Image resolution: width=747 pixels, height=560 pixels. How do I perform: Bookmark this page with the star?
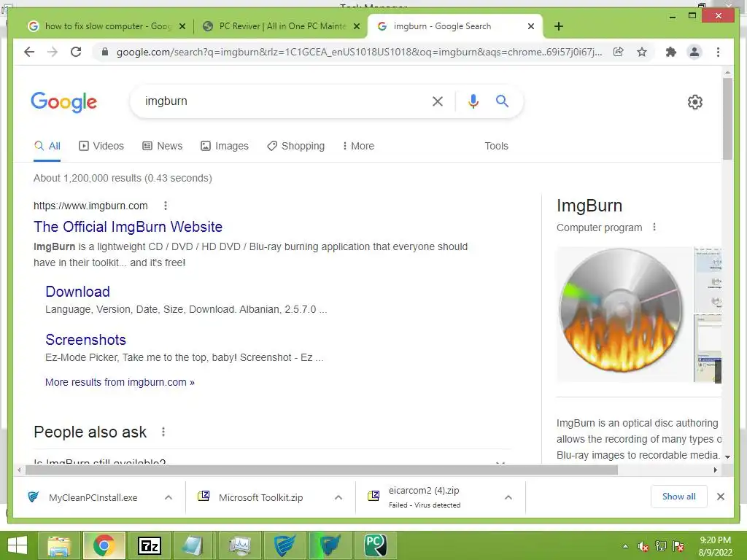[642, 52]
